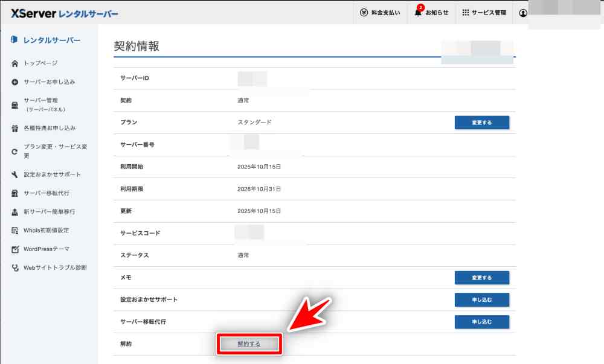
Task: Click the stethoscope icon for Webサイトトラブル診断
Action: [x=14, y=268]
